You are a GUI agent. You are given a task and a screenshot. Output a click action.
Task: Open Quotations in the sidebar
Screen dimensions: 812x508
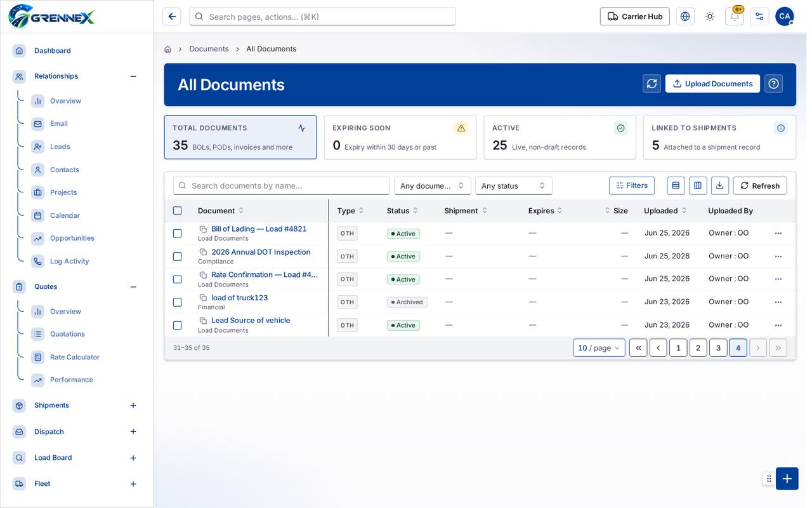[67, 334]
